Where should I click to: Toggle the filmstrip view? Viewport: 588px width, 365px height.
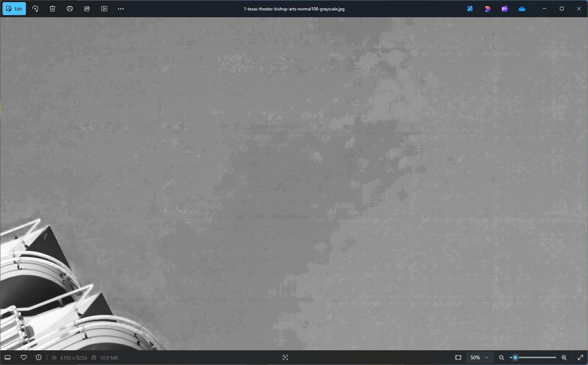click(8, 357)
